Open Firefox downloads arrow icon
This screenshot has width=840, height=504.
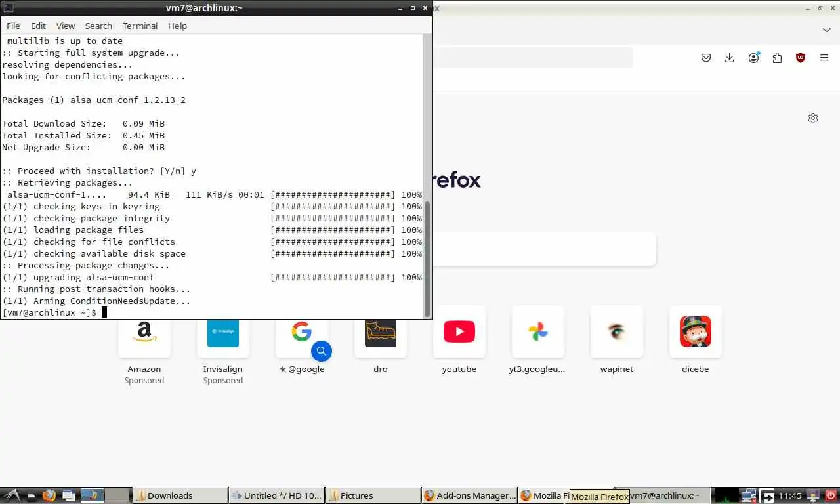729,58
